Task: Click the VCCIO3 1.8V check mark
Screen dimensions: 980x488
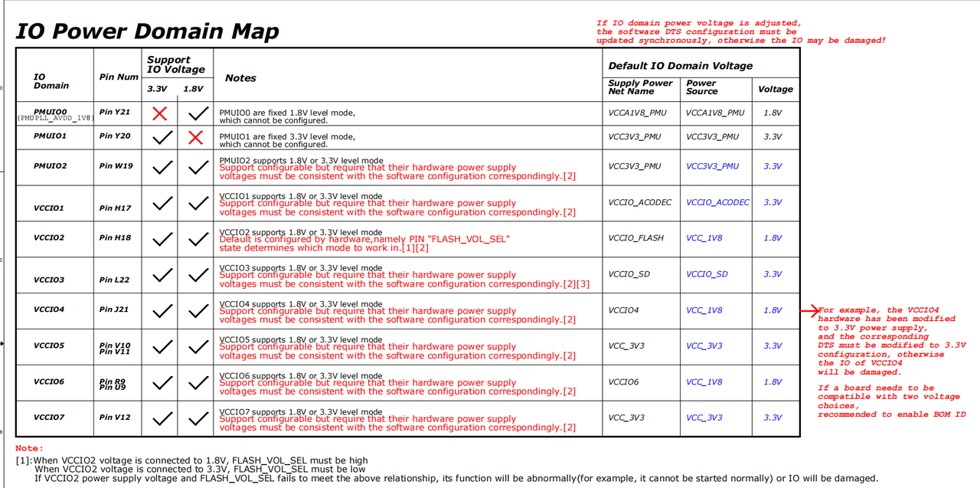Action: point(198,275)
